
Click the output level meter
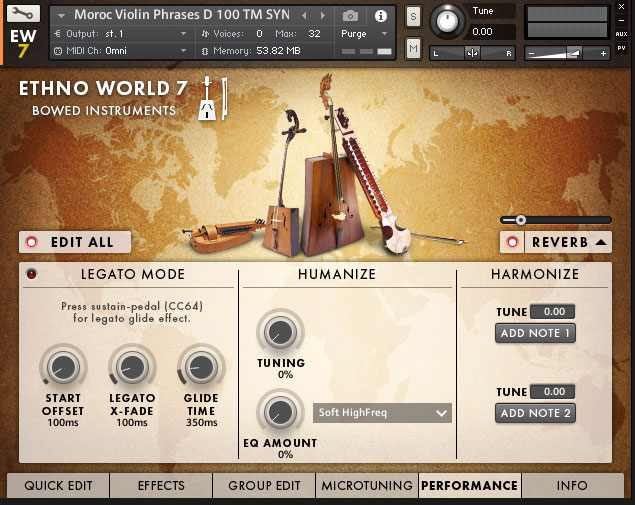pos(567,22)
